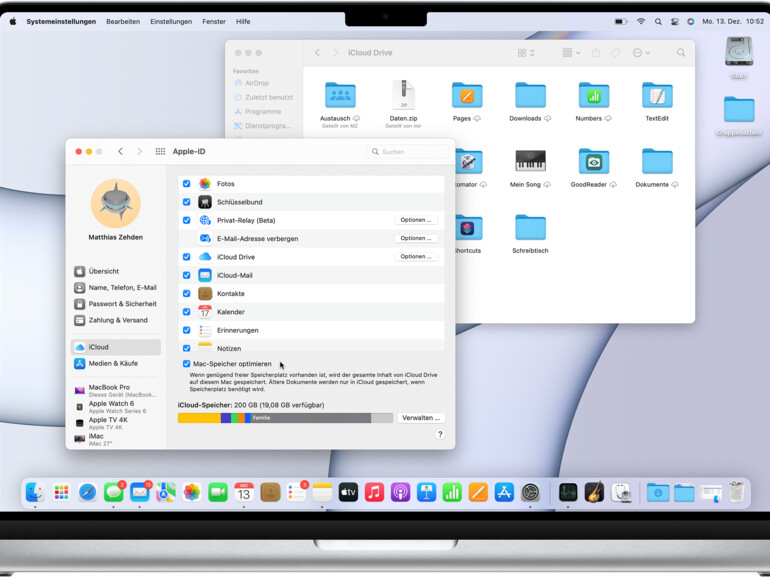Open the Pages folder in iCloud Drive
The image size is (770, 578).
pyautogui.click(x=467, y=95)
